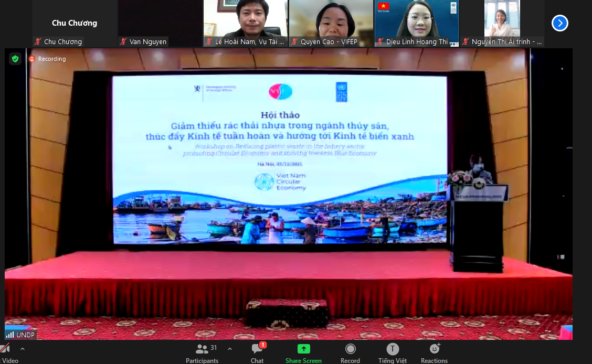Click the green encryption shield icon
Screen dimensions: 592x364
pos(15,59)
